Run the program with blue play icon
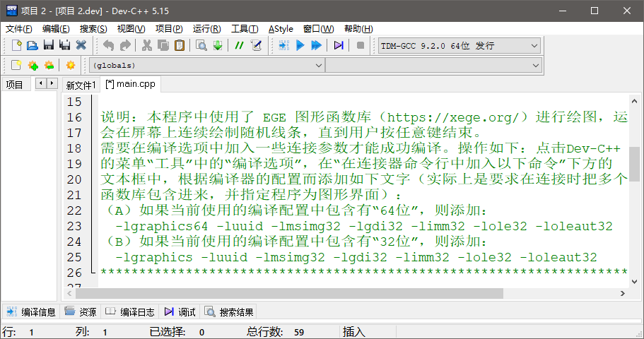This screenshot has height=339, width=644. (300, 45)
